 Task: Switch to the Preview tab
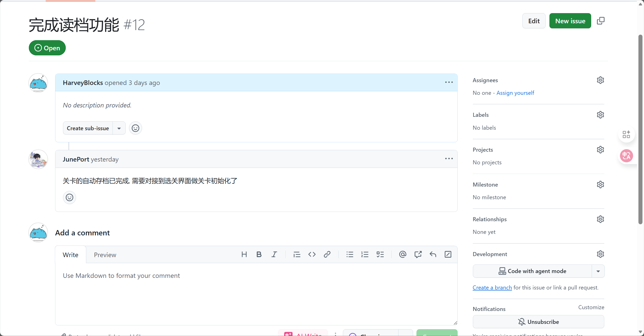pos(105,255)
